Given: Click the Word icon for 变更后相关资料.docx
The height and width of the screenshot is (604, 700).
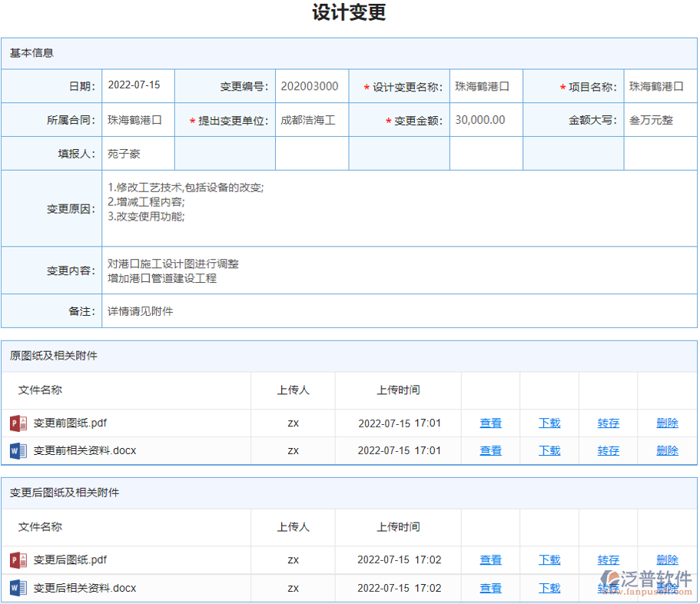Looking at the screenshot, I should pos(17,588).
